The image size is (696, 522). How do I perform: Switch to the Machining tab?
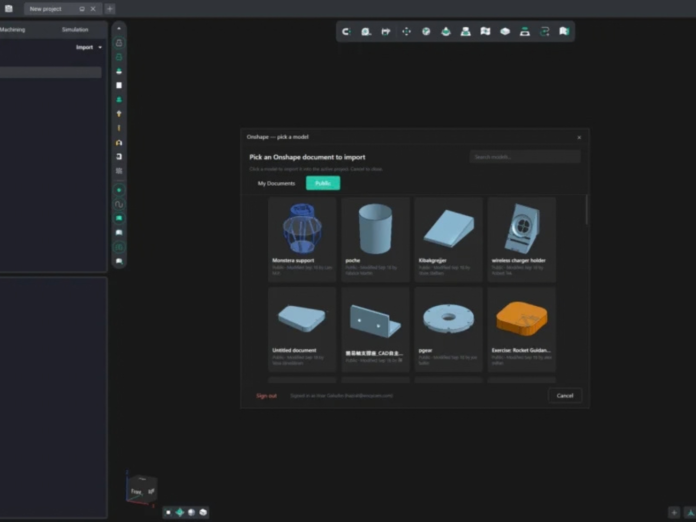click(x=12, y=30)
